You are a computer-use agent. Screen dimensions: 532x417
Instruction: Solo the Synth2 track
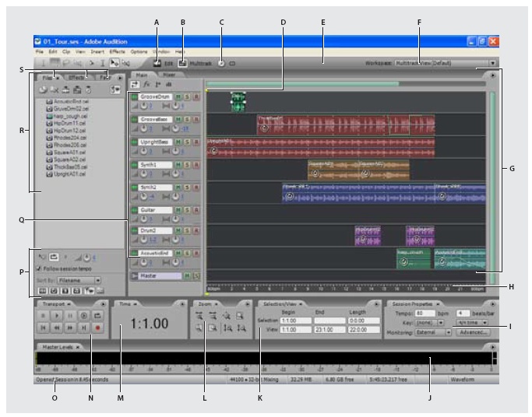point(187,187)
